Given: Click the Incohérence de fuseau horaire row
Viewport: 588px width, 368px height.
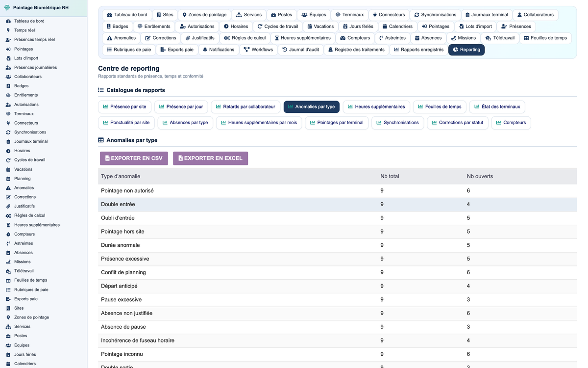Looking at the screenshot, I should pos(337,341).
